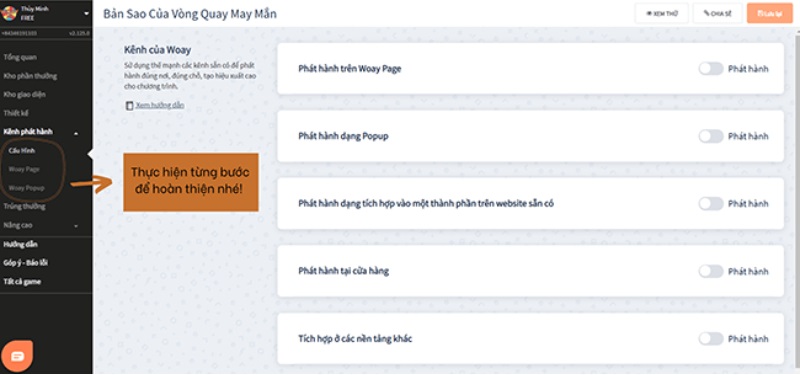Screen dimensions: 800x375
Task: Open Tổng quan in the sidebar
Action: coord(20,58)
